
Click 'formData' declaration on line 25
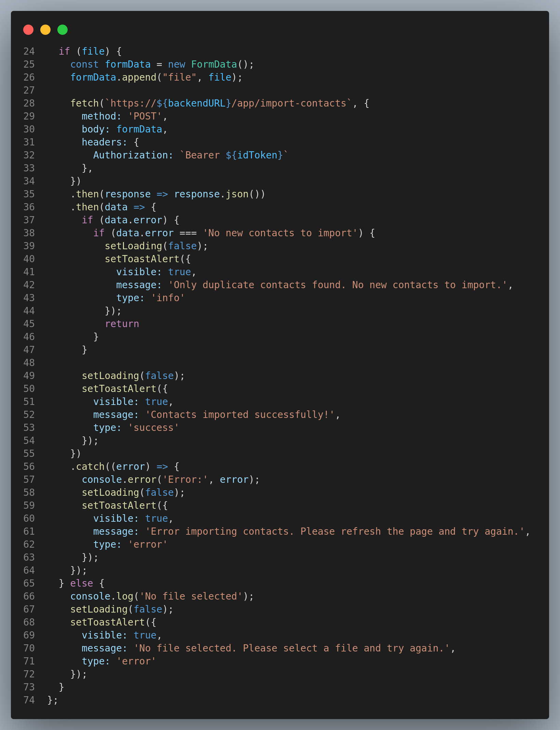(128, 64)
